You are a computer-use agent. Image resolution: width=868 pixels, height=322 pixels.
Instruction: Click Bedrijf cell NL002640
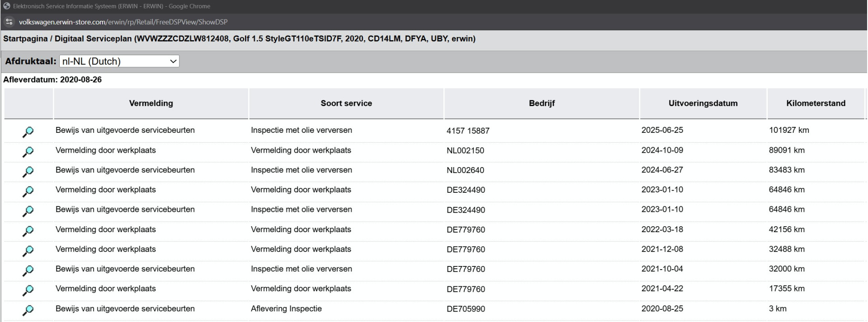(x=465, y=171)
